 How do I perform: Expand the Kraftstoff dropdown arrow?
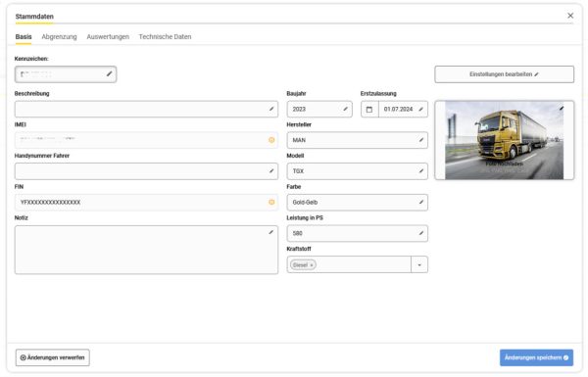coord(419,265)
